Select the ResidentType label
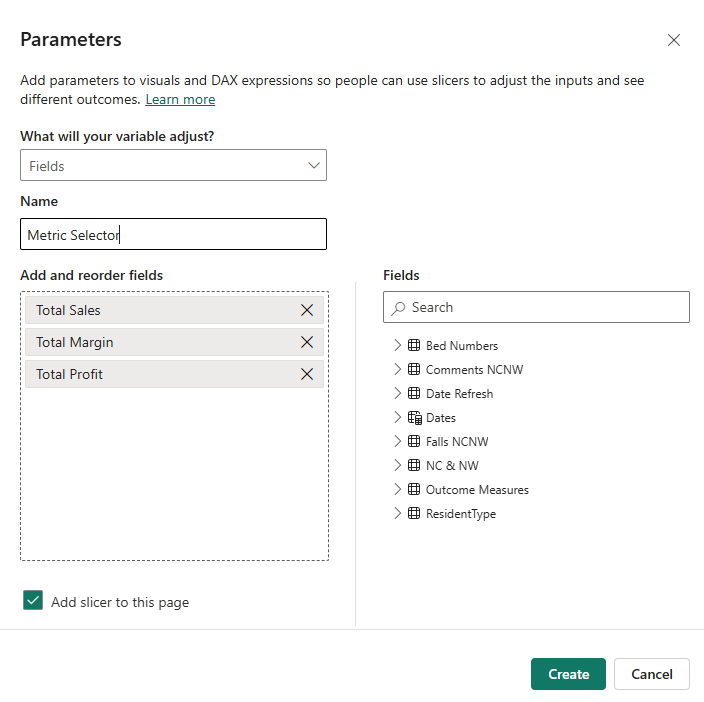 [x=461, y=513]
